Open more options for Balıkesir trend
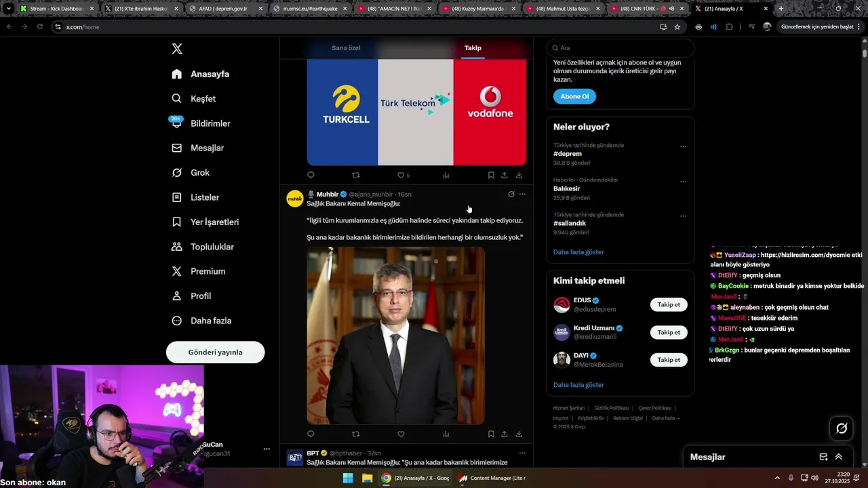This screenshot has height=488, width=868. [x=683, y=181]
